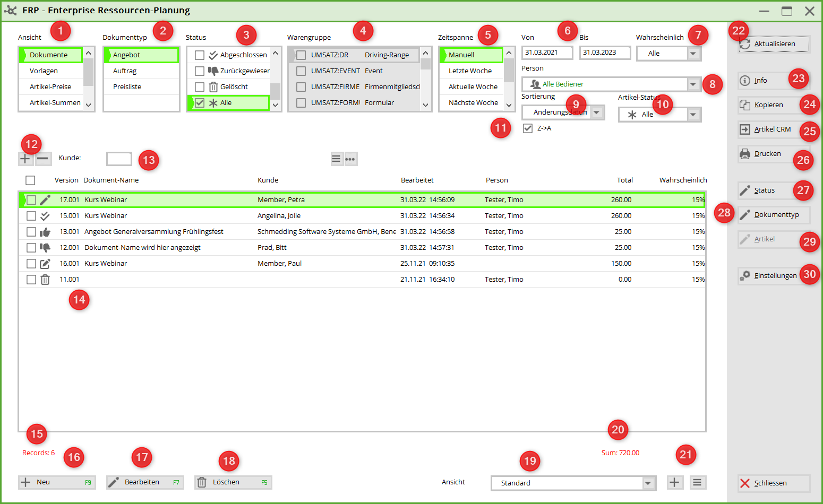This screenshot has width=823, height=504.
Task: Click the Aktualisieren refresh icon
Action: click(745, 44)
